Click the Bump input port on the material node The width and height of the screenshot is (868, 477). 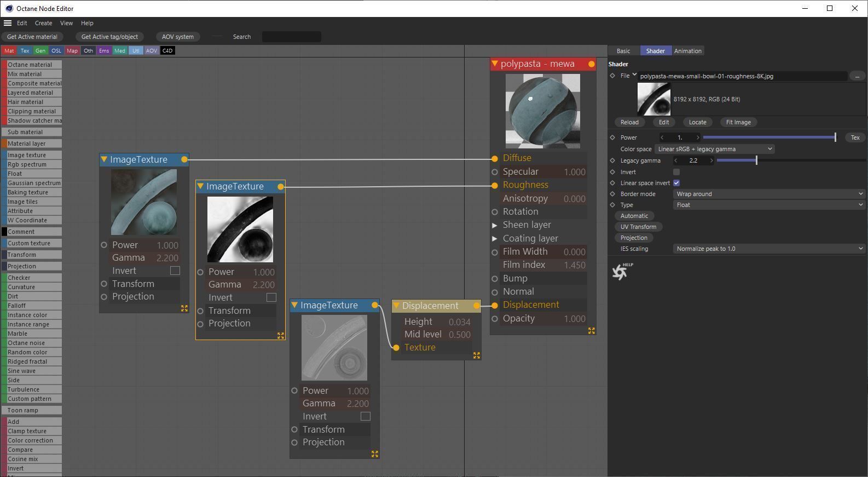coord(495,279)
